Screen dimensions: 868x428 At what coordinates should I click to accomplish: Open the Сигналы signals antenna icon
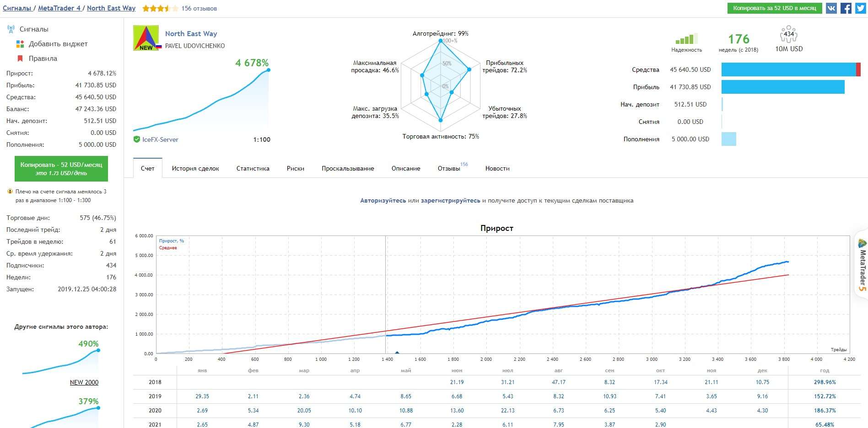[x=11, y=29]
